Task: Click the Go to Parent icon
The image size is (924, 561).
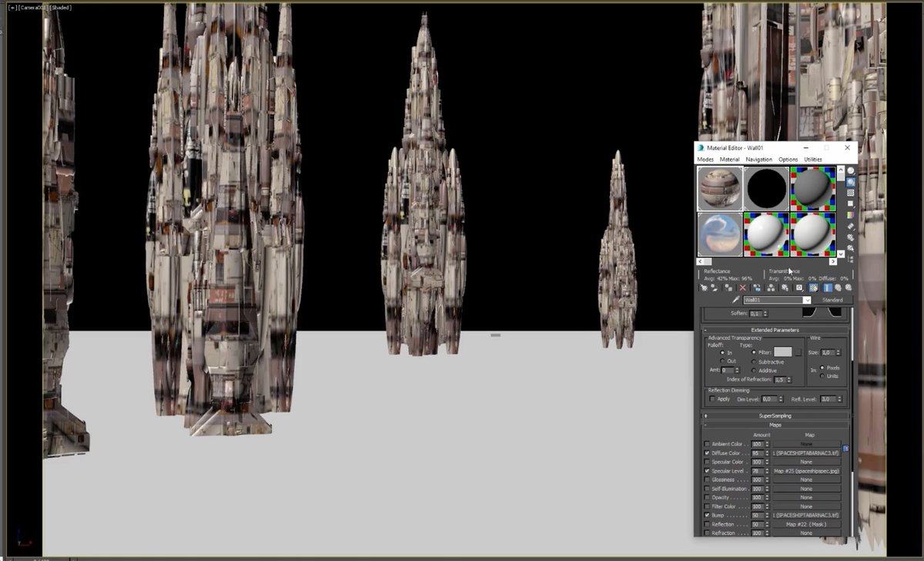Action: [838, 287]
